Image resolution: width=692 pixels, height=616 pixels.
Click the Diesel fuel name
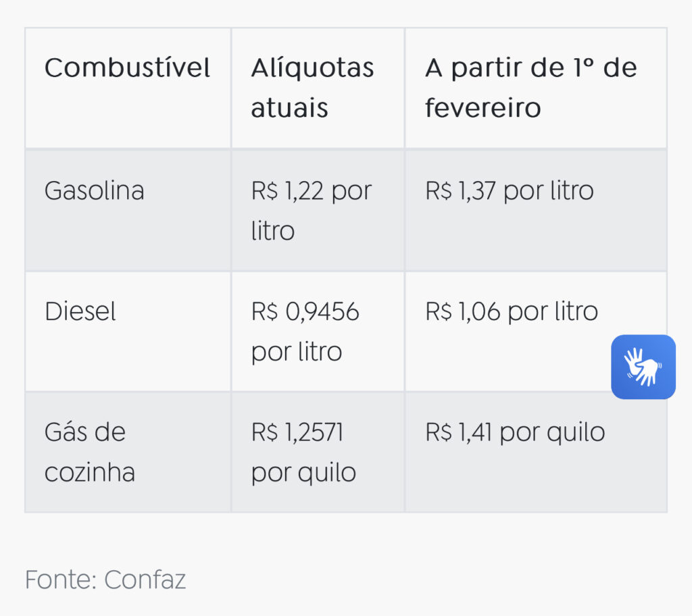point(80,312)
